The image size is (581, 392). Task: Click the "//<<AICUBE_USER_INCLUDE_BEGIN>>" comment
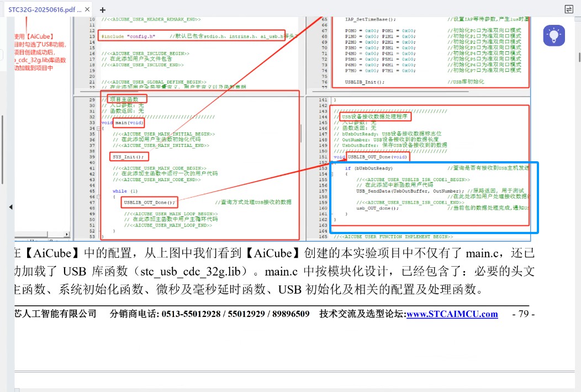click(x=145, y=54)
